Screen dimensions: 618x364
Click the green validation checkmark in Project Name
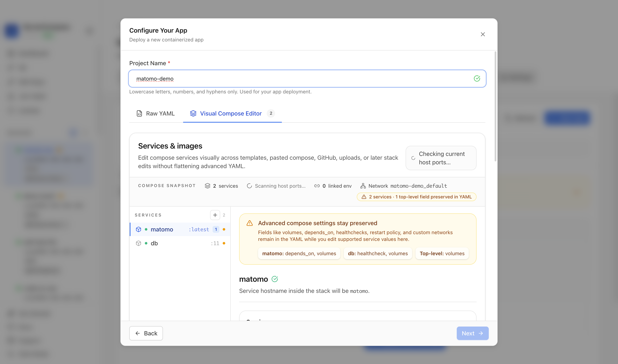[x=477, y=78]
